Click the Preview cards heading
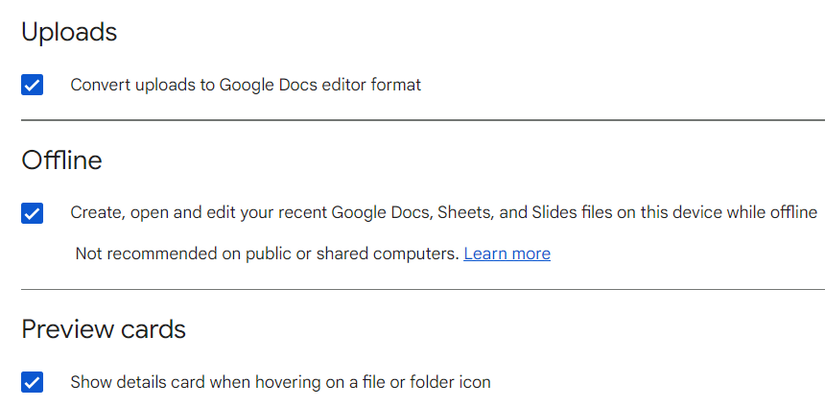The height and width of the screenshot is (413, 825). point(104,329)
